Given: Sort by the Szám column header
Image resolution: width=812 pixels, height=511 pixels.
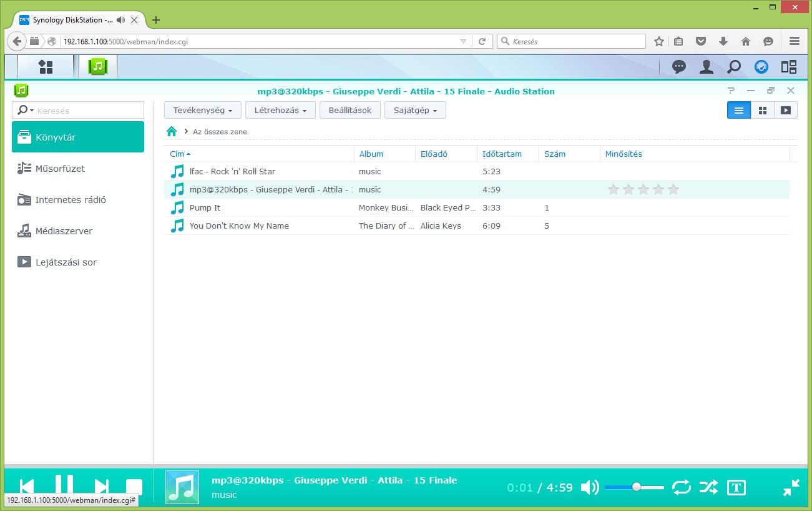Looking at the screenshot, I should click(x=569, y=154).
